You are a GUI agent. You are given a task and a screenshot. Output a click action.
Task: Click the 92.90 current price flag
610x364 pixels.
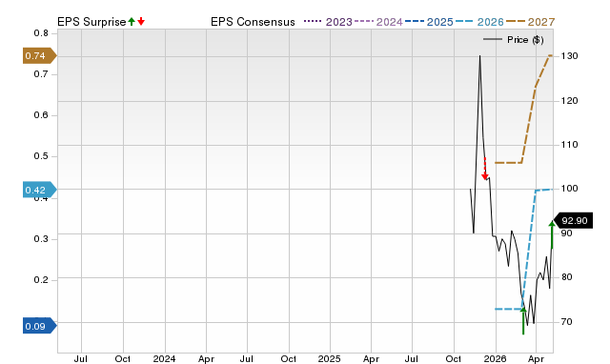(573, 220)
